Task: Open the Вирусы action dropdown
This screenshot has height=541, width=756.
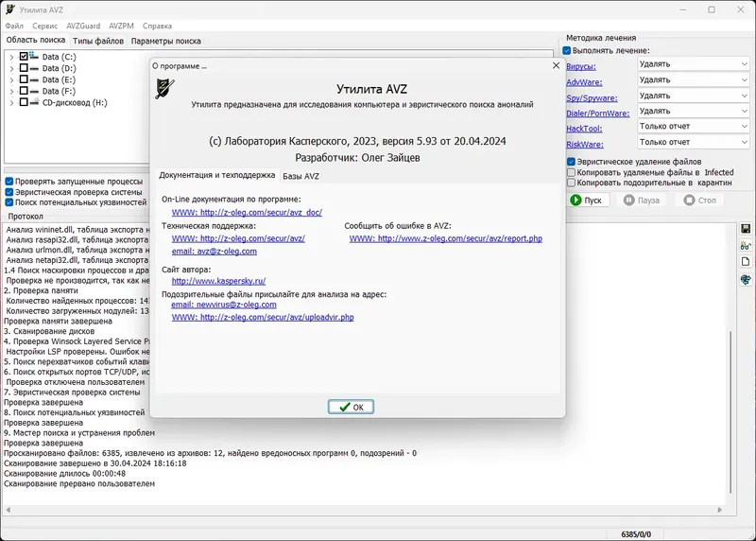Action: click(x=694, y=63)
